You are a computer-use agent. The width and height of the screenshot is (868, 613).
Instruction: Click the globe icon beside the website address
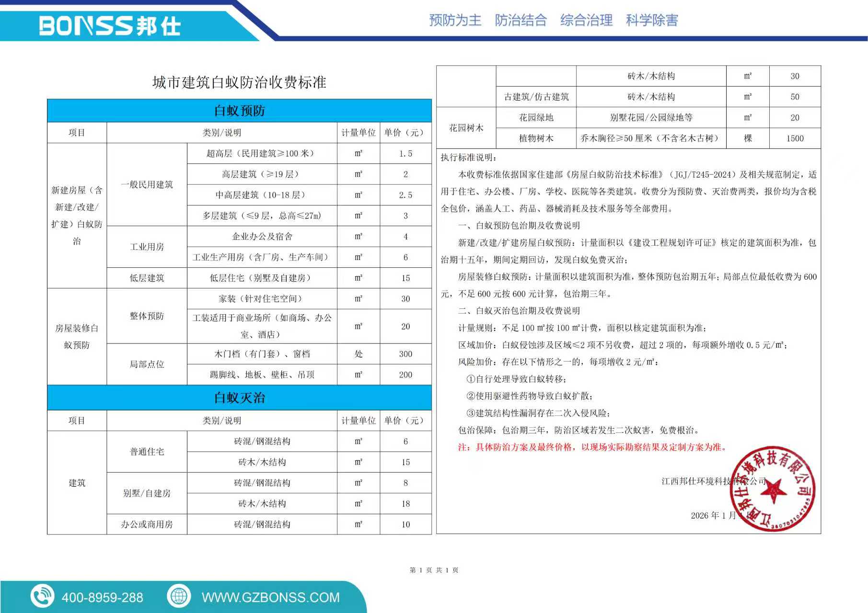[x=179, y=596]
